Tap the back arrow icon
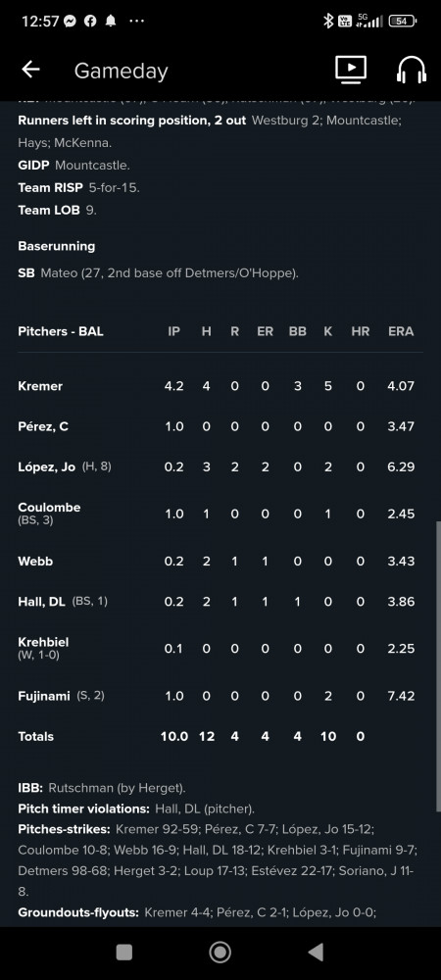The image size is (441, 980). pyautogui.click(x=30, y=70)
